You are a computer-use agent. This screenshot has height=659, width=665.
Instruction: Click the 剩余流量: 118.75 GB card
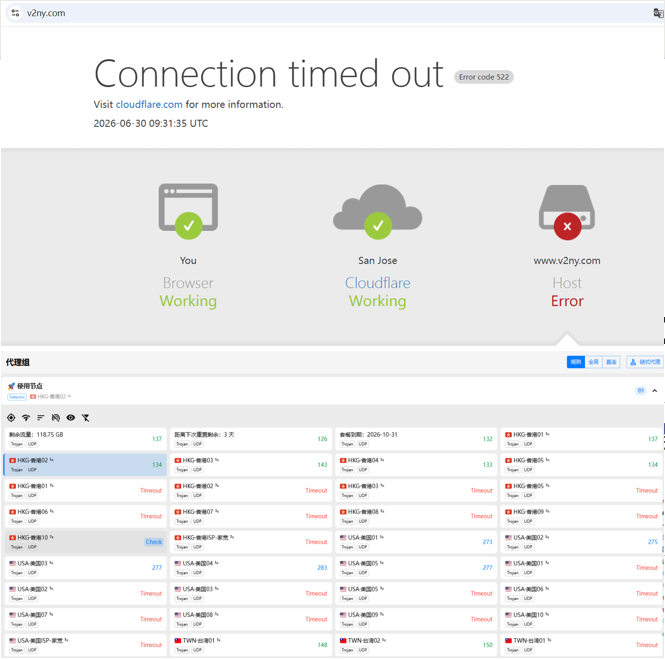85,439
